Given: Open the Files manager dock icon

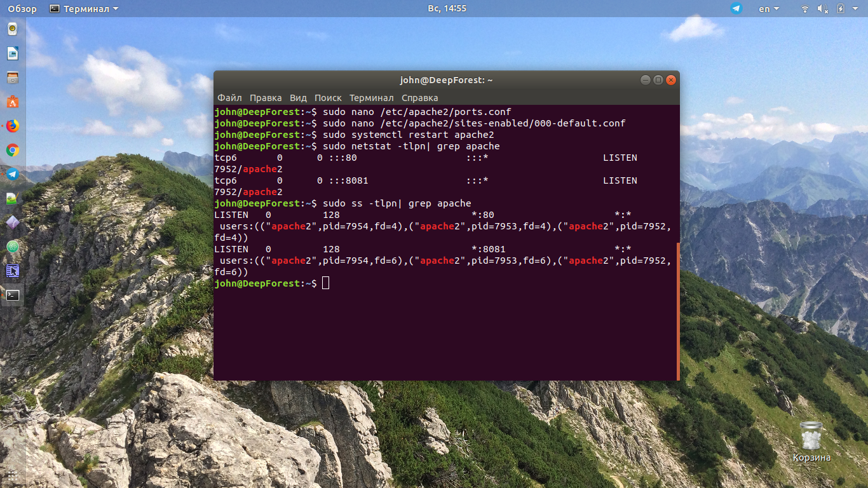Looking at the screenshot, I should pos(13,78).
